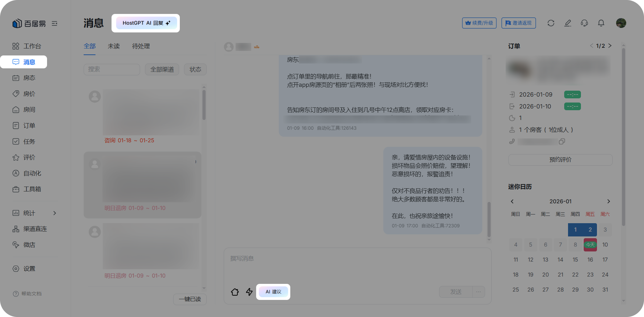Viewport: 644px width, 317px height.
Task: Click the 撰写消息 message input field
Action: pyautogui.click(x=357, y=265)
